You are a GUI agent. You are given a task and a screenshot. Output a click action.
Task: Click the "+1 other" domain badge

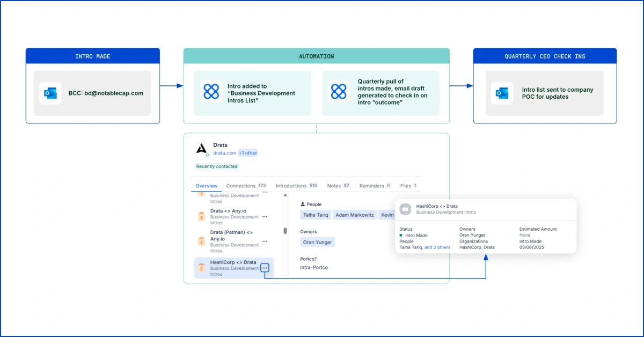pos(248,153)
